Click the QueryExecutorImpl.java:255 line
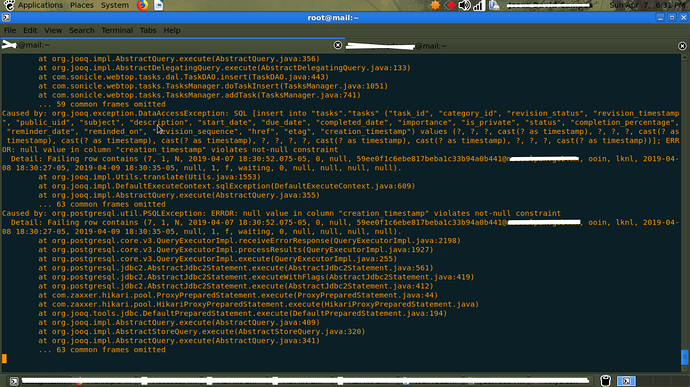This screenshot has width=690, height=387. [x=217, y=259]
